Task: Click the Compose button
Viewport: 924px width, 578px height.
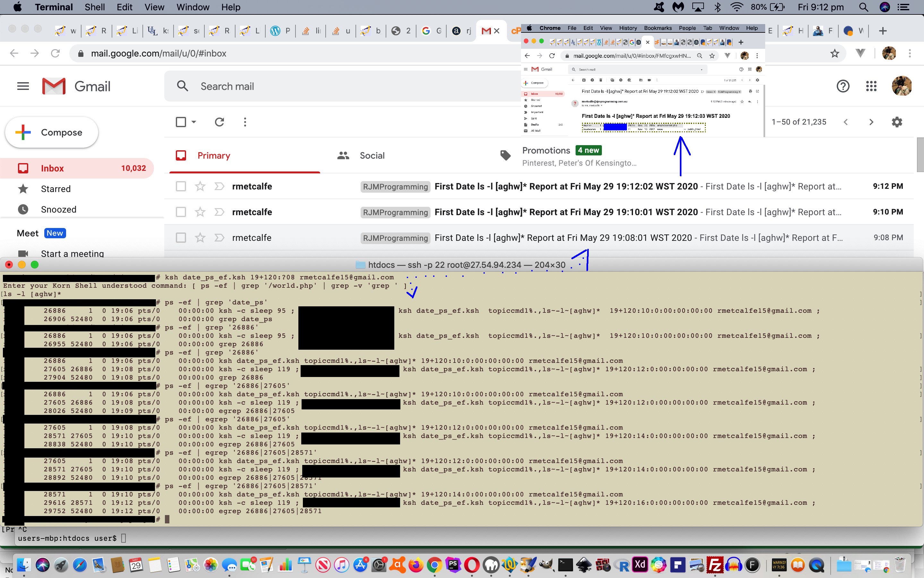Action: [x=52, y=132]
